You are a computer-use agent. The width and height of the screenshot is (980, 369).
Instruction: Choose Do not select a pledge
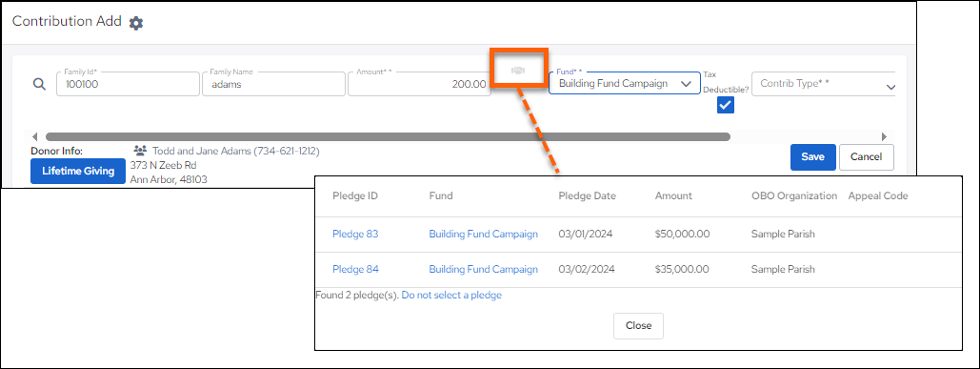451,296
